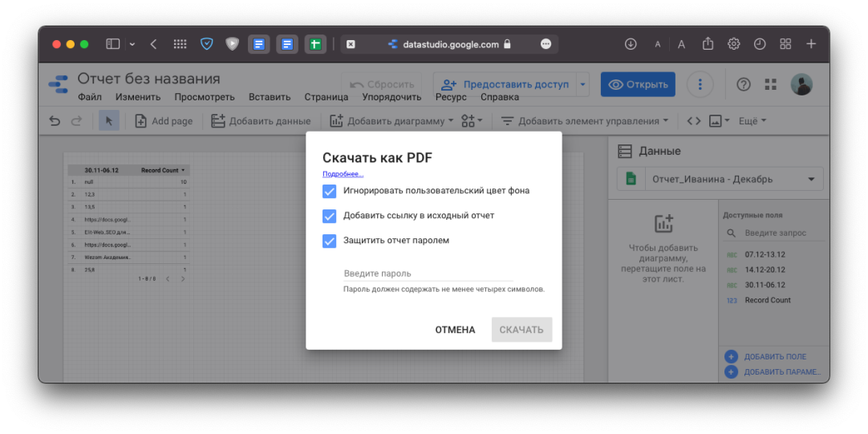Click the Data Studio logo icon
This screenshot has height=434, width=868.
[x=58, y=87]
